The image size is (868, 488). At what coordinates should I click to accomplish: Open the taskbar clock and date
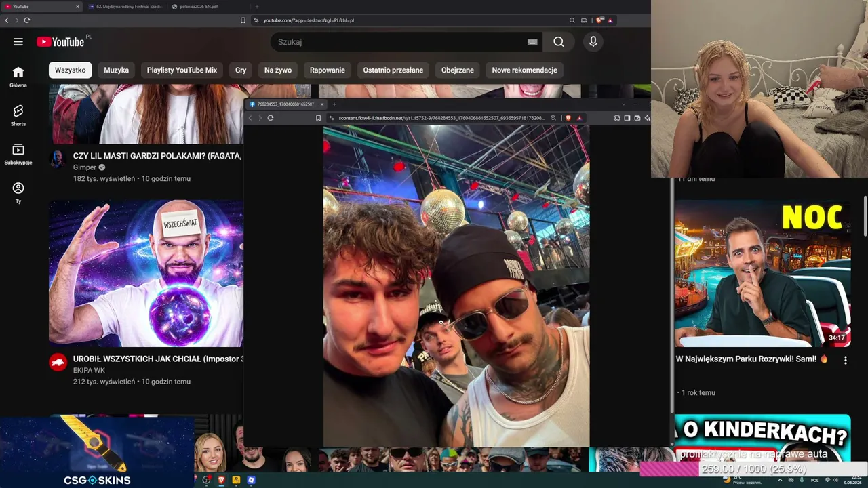click(x=852, y=480)
